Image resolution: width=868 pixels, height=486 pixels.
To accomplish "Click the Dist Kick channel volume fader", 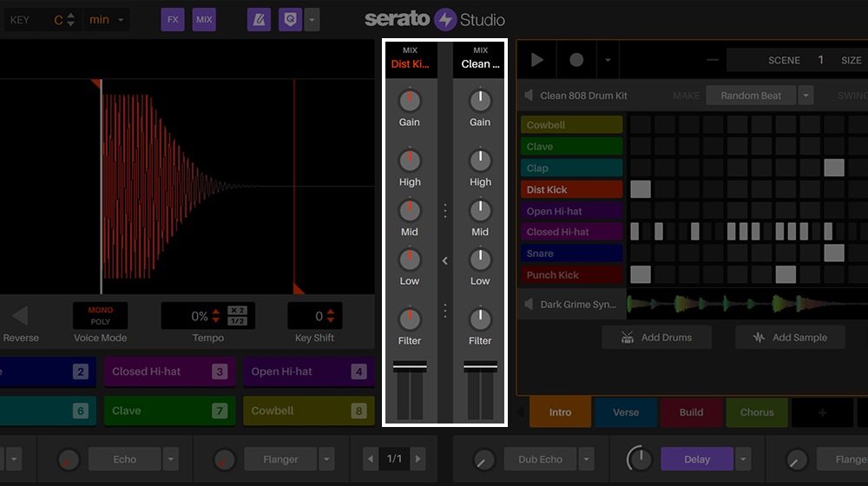I will click(x=410, y=366).
